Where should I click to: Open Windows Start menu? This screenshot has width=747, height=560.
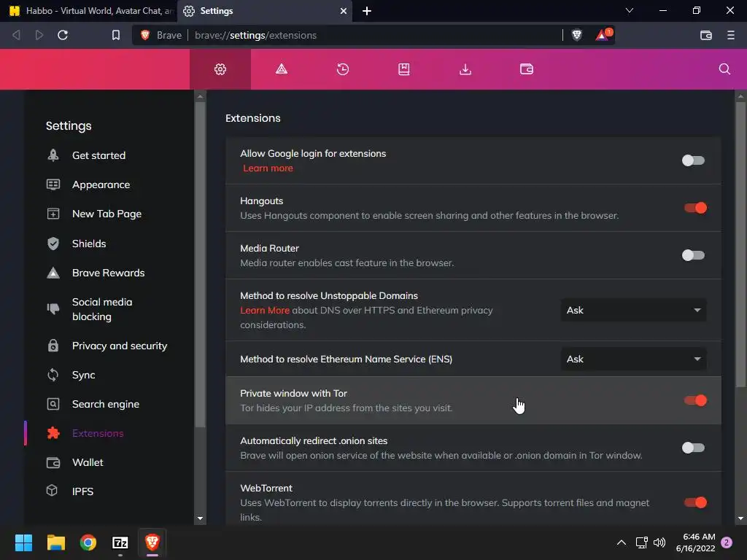point(23,542)
